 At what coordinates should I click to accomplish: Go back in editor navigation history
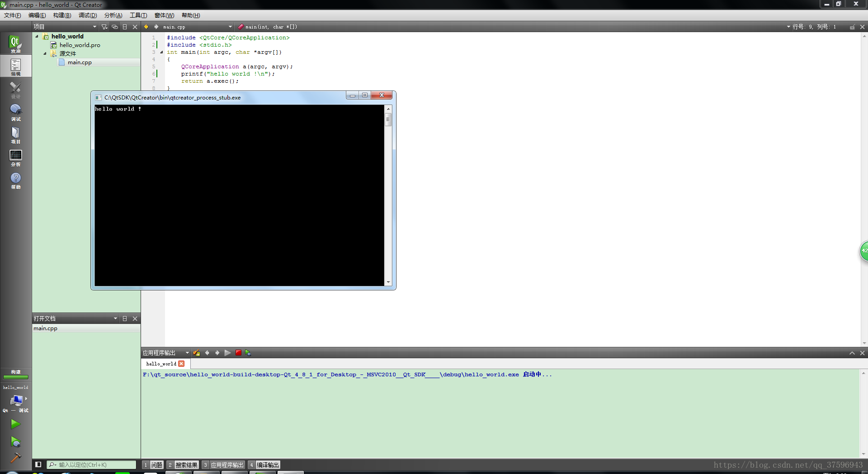(146, 27)
